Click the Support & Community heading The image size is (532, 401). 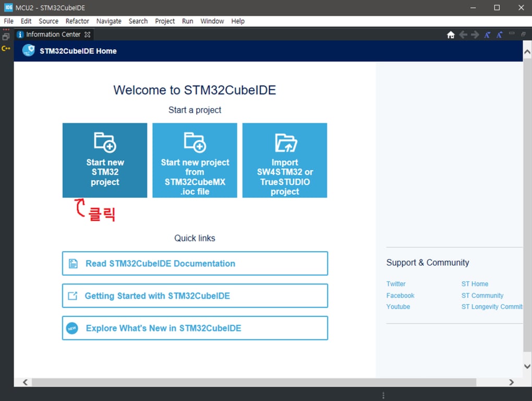coord(428,263)
